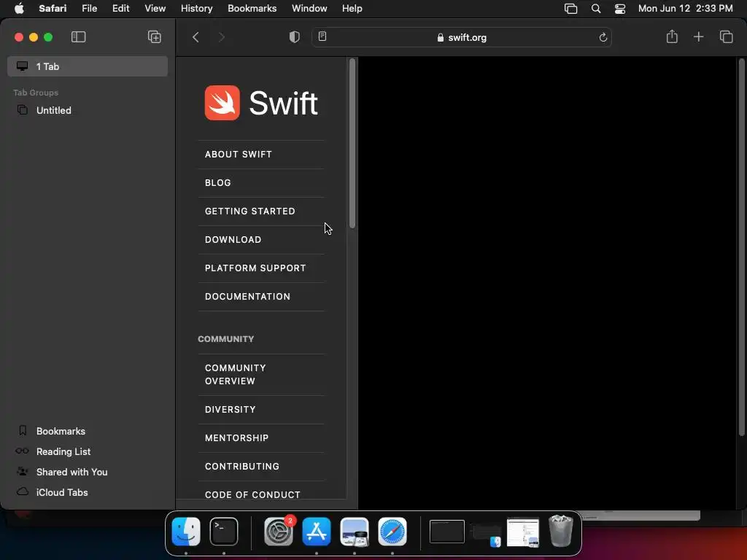
Task: Open the Community Overview link
Action: point(236,374)
